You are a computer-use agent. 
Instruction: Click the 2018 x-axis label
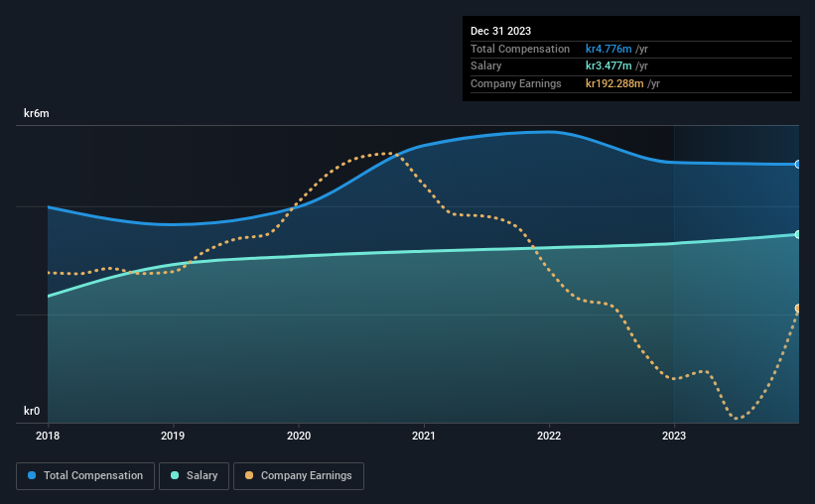tap(48, 436)
